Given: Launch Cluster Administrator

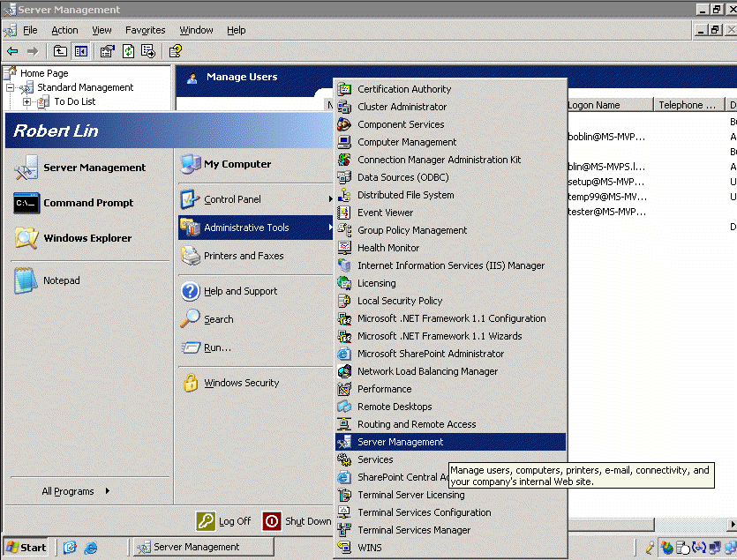Looking at the screenshot, I should click(x=450, y=107).
